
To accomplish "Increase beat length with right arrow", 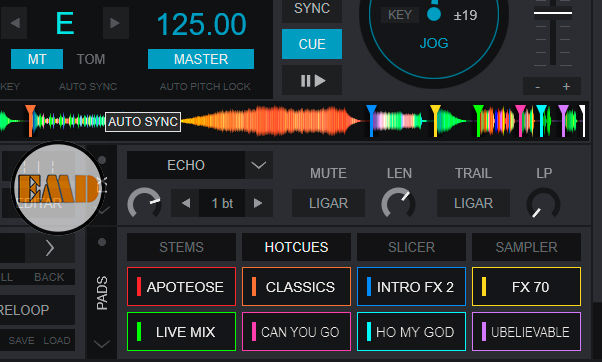I will point(258,203).
